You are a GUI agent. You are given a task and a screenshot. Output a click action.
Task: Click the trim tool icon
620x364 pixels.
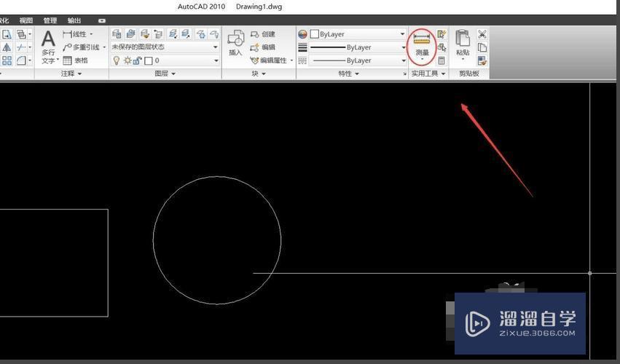click(21, 47)
